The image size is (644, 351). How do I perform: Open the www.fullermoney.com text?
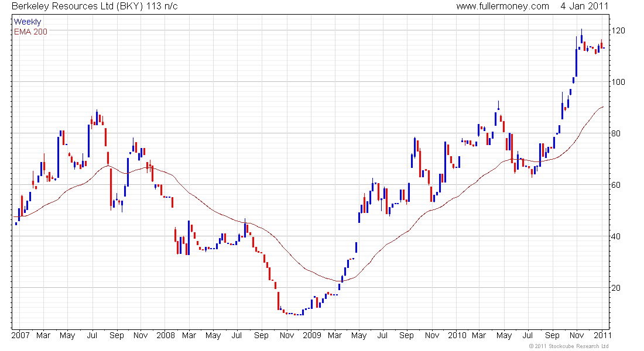click(x=502, y=6)
